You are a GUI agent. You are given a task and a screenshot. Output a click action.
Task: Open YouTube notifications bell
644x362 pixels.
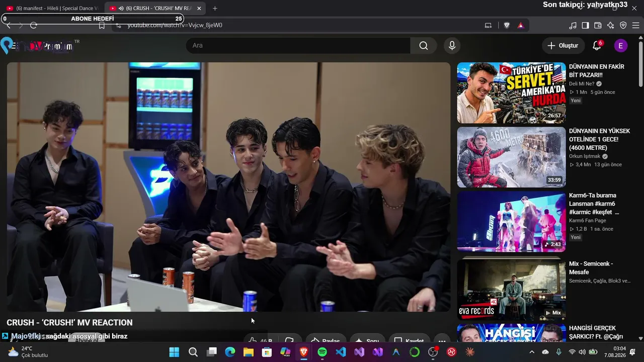[x=597, y=45]
